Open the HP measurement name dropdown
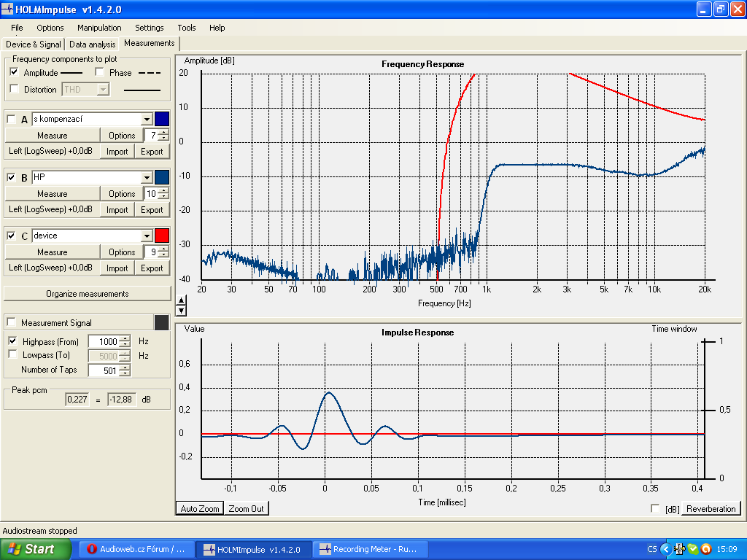Viewport: 747px width, 560px height. [x=147, y=178]
